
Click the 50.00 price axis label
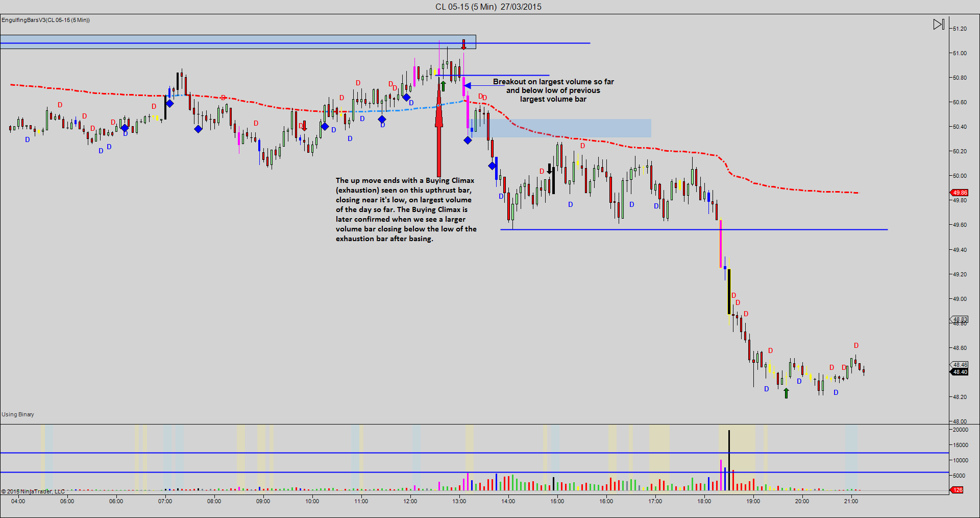[960, 176]
